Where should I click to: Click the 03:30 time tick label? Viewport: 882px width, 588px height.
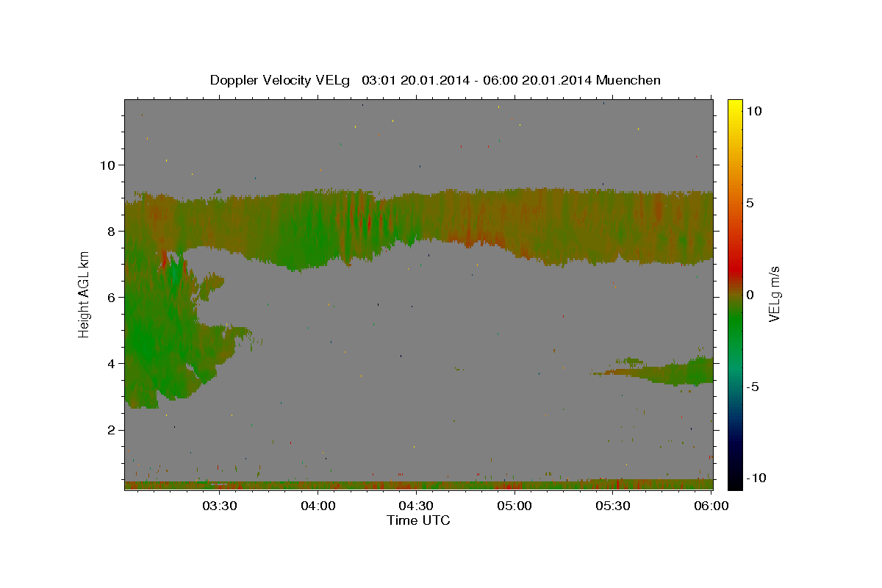coord(219,506)
